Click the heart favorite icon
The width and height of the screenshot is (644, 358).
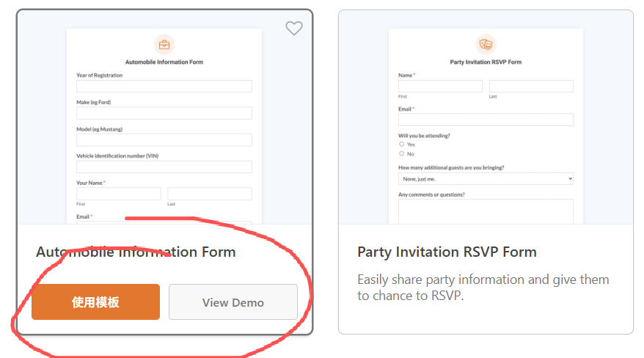pyautogui.click(x=293, y=29)
